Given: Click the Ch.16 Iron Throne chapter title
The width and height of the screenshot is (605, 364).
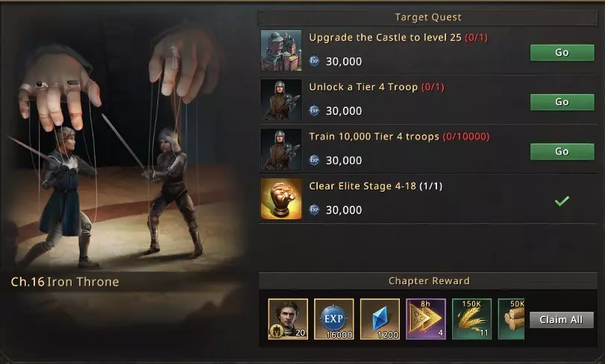Looking at the screenshot, I should 65,282.
